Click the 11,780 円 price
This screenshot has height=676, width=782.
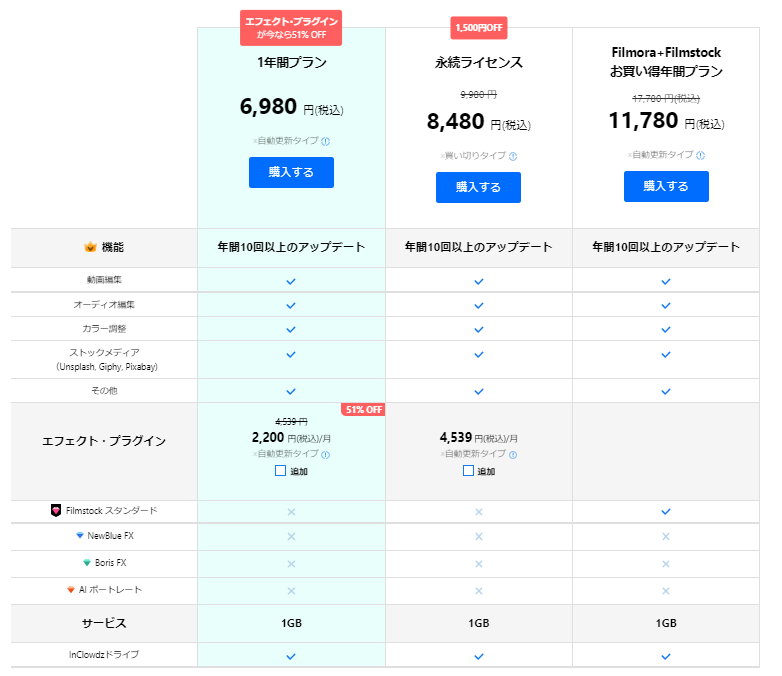(x=666, y=121)
